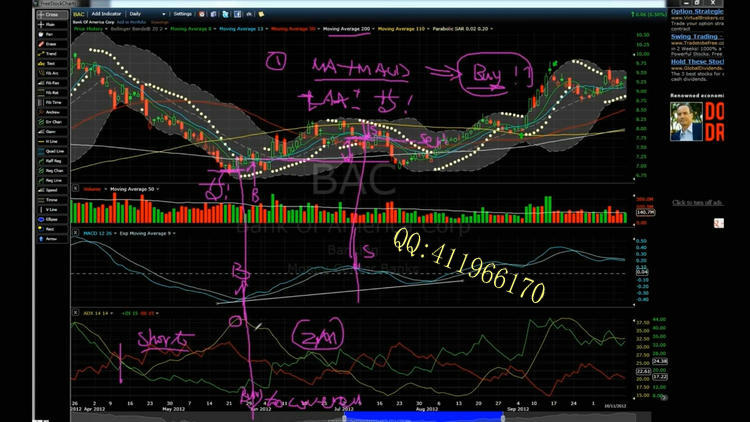The width and height of the screenshot is (750, 422).
Task: Select the Tirone levels tool
Action: pos(52,200)
